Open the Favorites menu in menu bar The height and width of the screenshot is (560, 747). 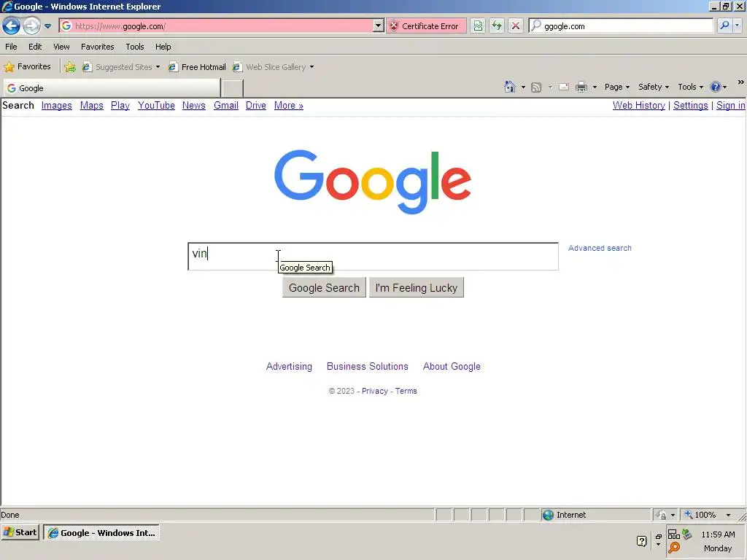(98, 47)
